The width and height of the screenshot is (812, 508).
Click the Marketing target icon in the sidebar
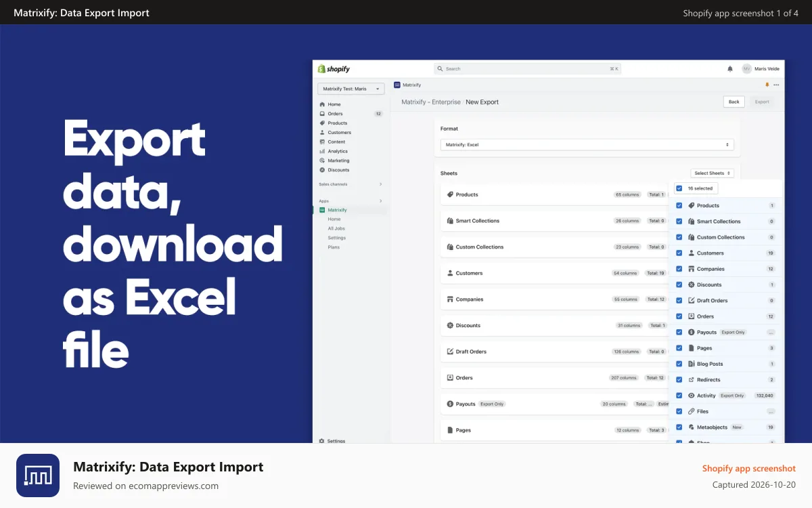click(x=322, y=161)
